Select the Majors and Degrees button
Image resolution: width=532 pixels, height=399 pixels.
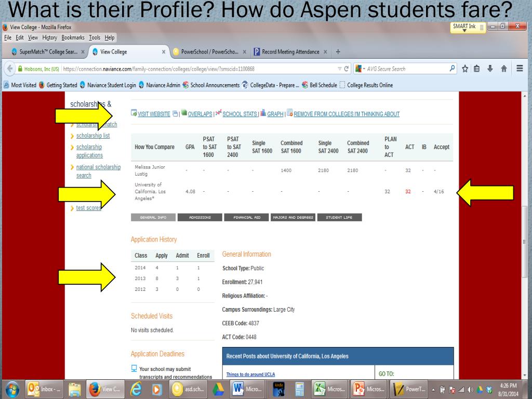(x=293, y=217)
